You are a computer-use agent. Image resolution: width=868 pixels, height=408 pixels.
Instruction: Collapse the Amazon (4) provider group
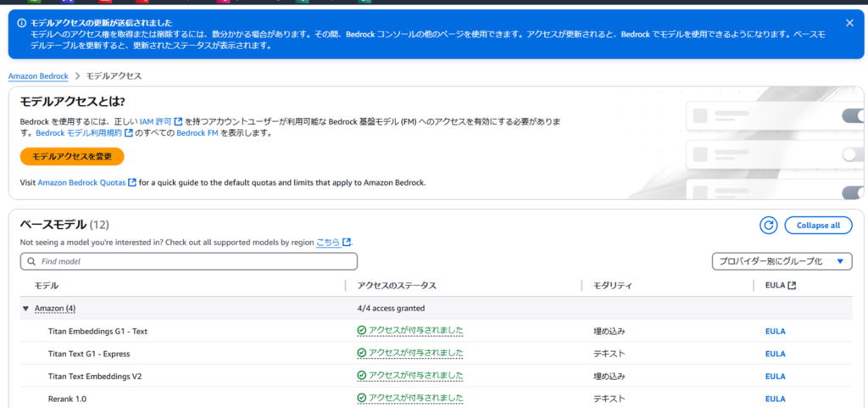coord(25,309)
